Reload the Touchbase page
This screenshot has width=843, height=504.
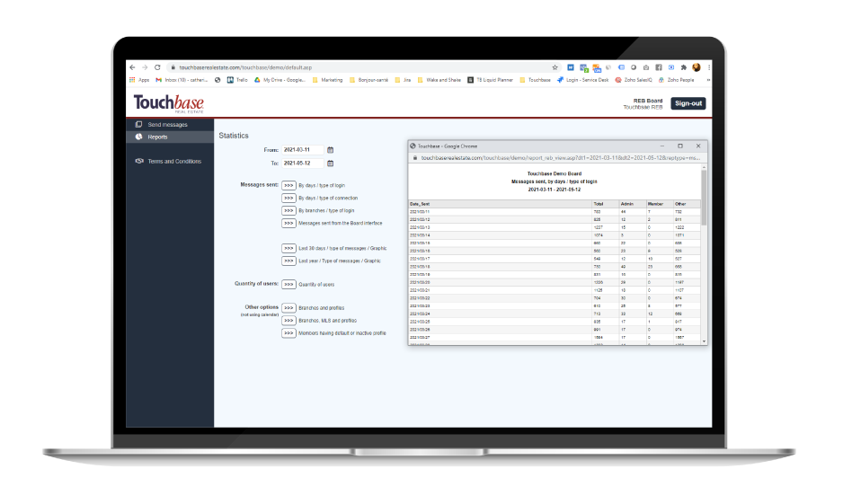click(x=157, y=67)
